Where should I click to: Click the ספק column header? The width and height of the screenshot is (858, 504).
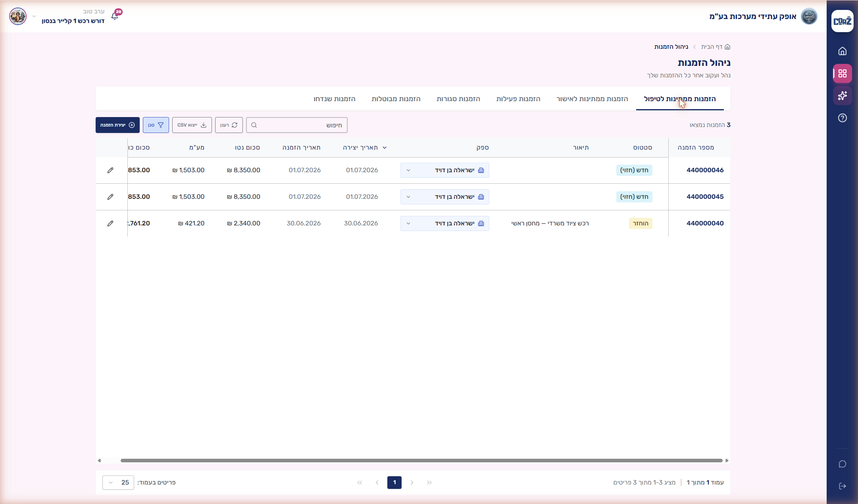(x=483, y=148)
